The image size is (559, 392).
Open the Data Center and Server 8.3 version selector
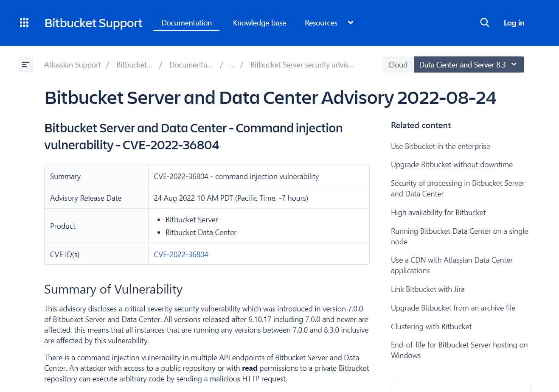point(469,64)
